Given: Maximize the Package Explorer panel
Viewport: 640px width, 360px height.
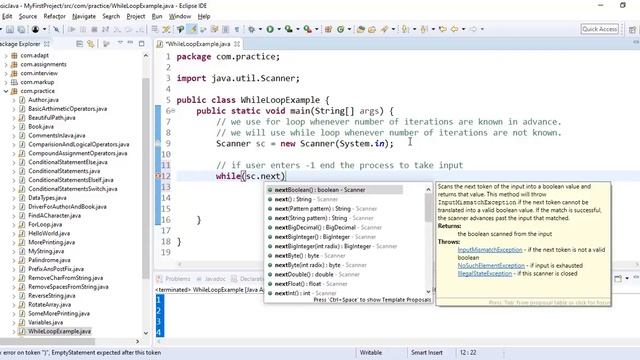Looking at the screenshot, I should (142, 43).
